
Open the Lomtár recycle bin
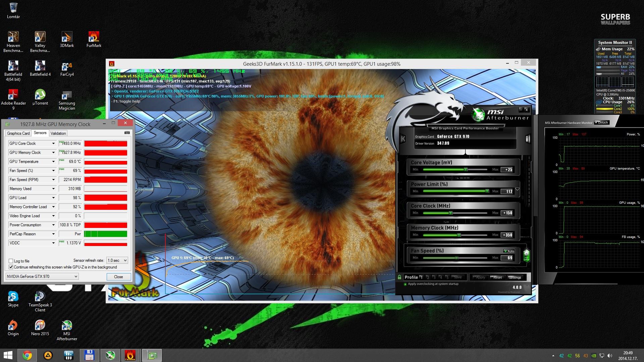click(x=13, y=11)
